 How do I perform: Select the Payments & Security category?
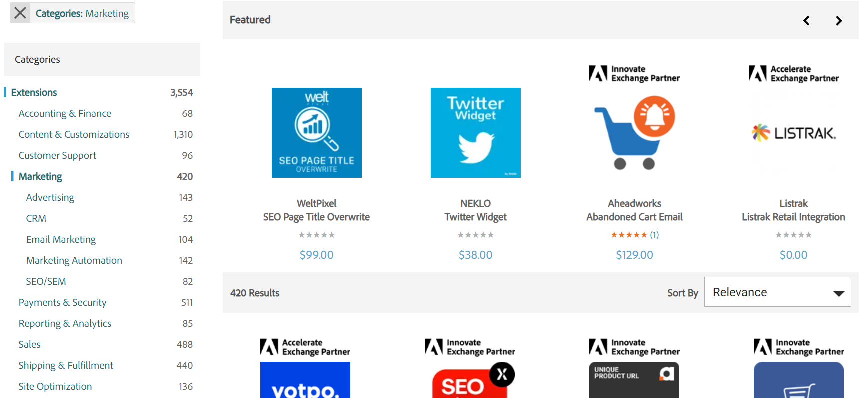coord(62,302)
